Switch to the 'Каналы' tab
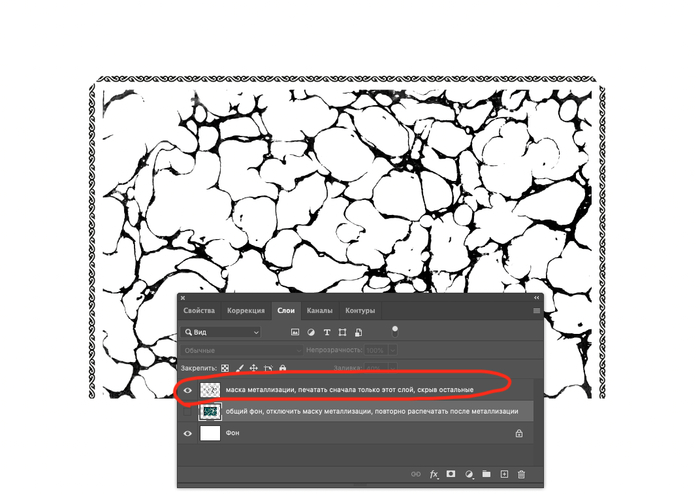Viewport: 700px width, 494px height. [320, 311]
